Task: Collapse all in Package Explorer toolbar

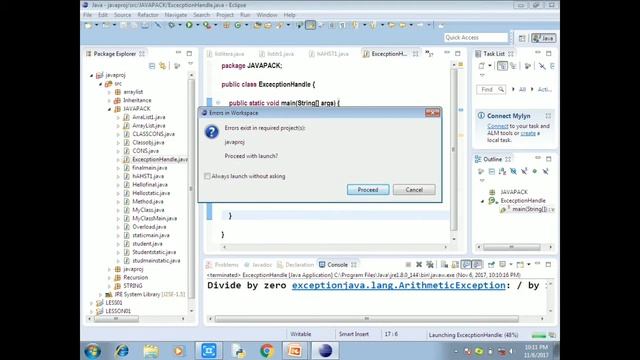Action: 152,66
